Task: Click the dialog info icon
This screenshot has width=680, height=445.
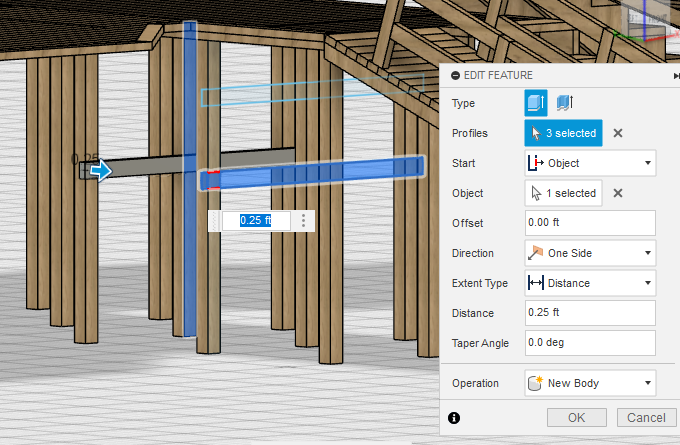Action: point(454,418)
